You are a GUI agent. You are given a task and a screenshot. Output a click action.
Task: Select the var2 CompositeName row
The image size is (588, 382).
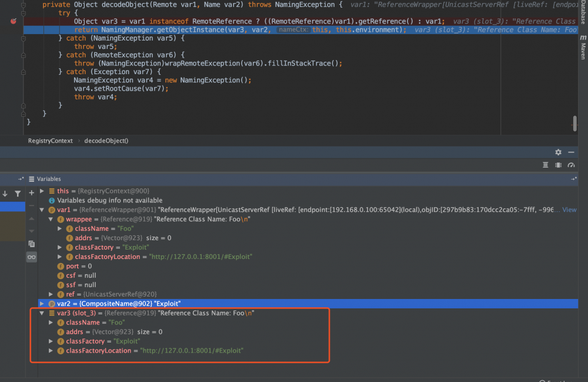tap(308, 304)
